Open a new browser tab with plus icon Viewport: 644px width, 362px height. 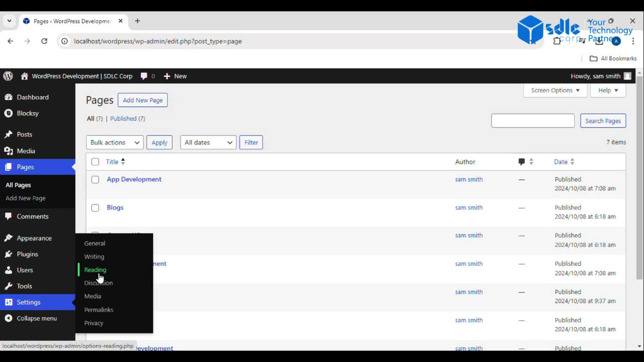[x=137, y=21]
